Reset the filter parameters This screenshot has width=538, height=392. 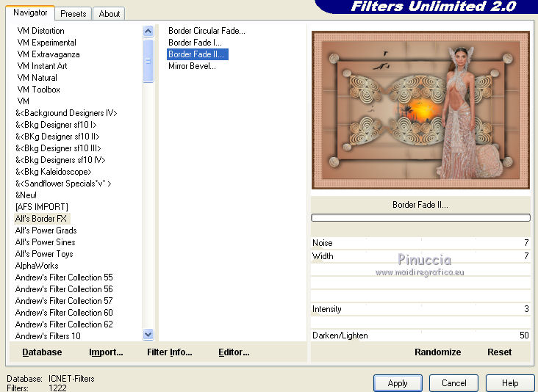[499, 352]
